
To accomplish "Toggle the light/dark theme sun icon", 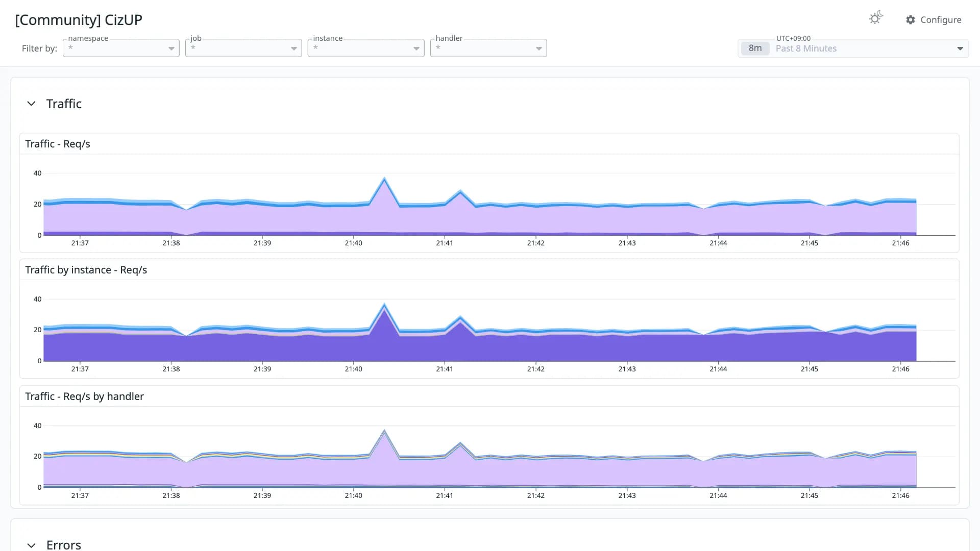I will click(x=876, y=18).
